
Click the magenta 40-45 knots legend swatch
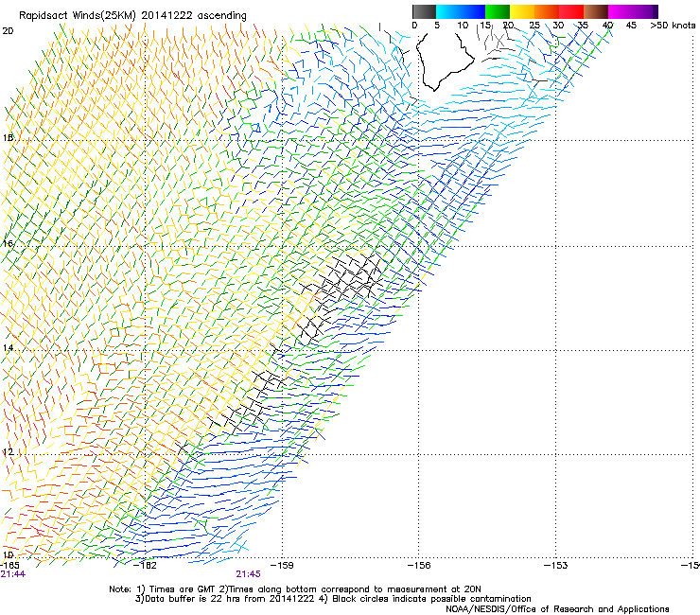tap(621, 11)
